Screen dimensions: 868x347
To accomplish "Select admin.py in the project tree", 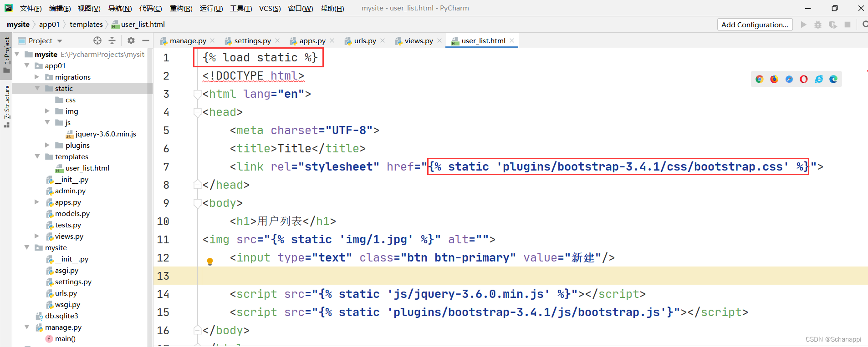I will (70, 191).
